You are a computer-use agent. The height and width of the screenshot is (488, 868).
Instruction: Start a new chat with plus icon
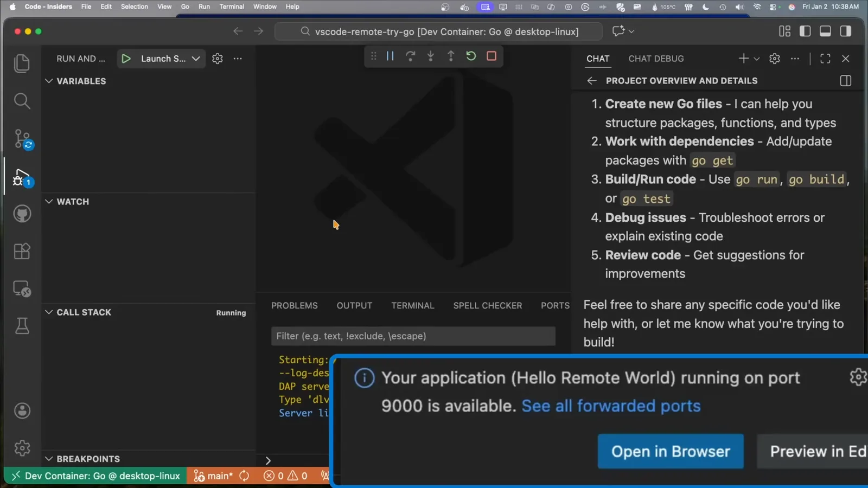click(x=743, y=58)
